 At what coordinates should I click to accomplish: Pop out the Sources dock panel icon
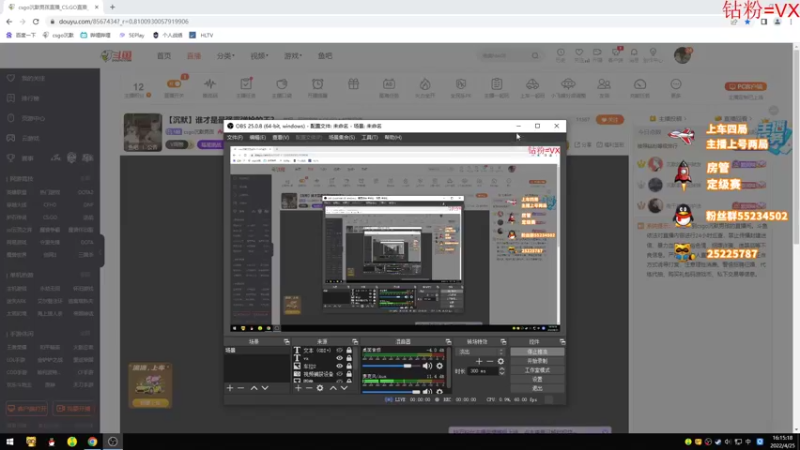(x=355, y=341)
